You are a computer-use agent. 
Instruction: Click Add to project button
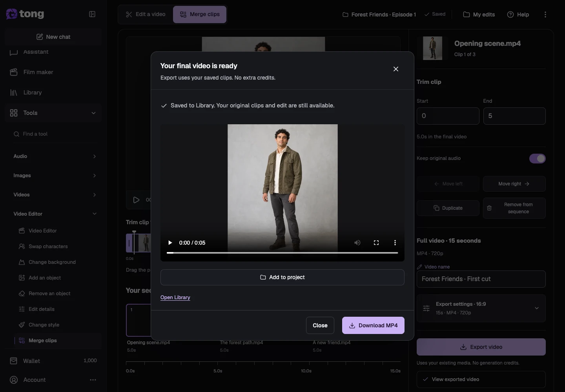tap(282, 277)
